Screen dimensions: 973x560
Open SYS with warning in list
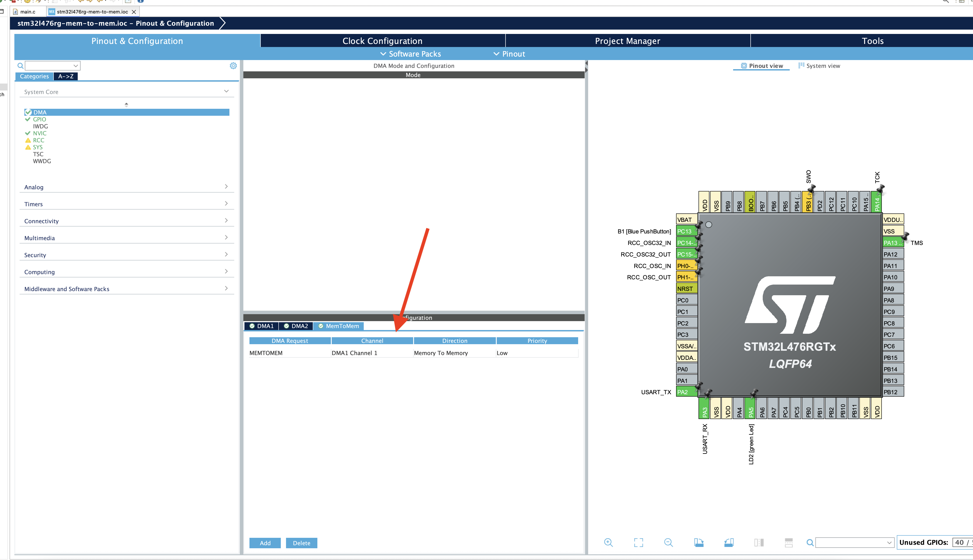(x=38, y=147)
